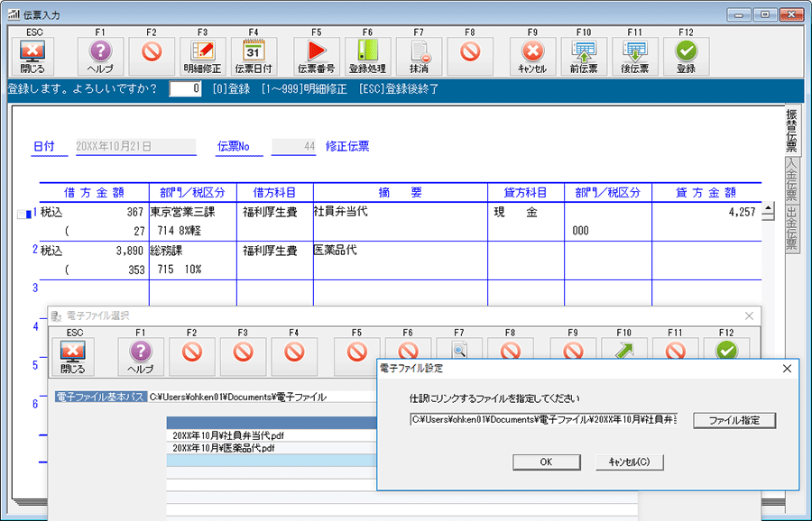Click the credit tax code 000
The height and width of the screenshot is (521, 812).
(x=580, y=231)
